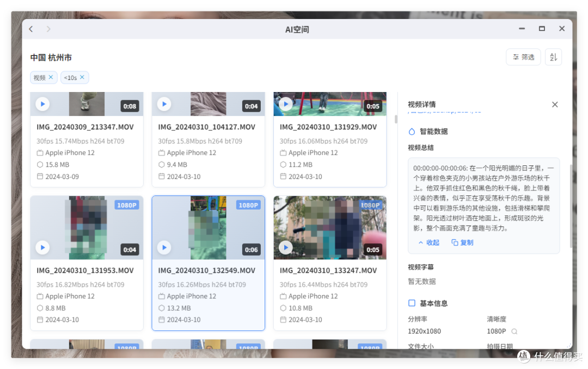588x369 pixels.
Task: Click the 0:06 duration badge
Action: click(x=251, y=250)
